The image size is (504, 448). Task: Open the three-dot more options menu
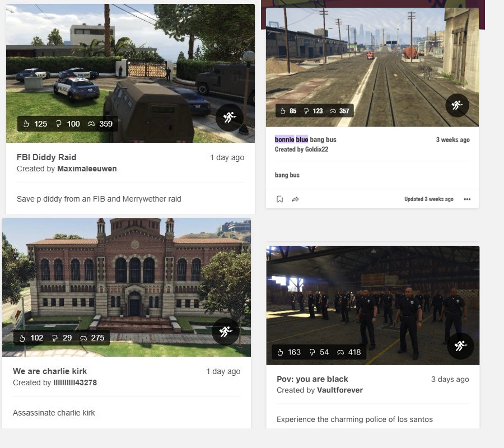point(467,199)
